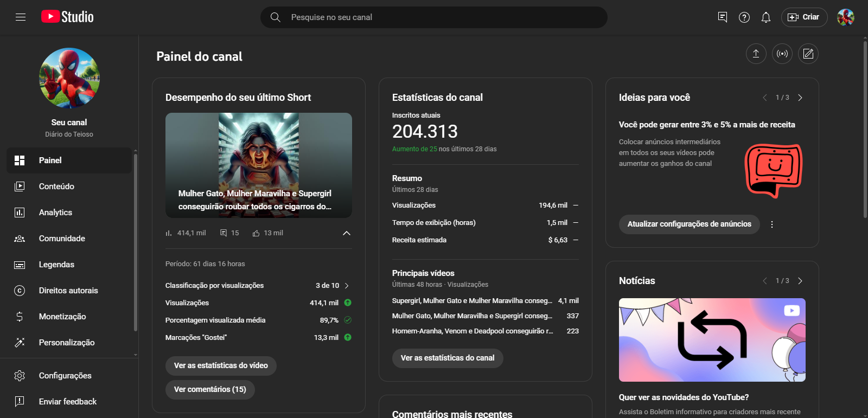Image resolution: width=868 pixels, height=418 pixels.
Task: Click the Short's comments icon showing 15
Action: point(224,233)
